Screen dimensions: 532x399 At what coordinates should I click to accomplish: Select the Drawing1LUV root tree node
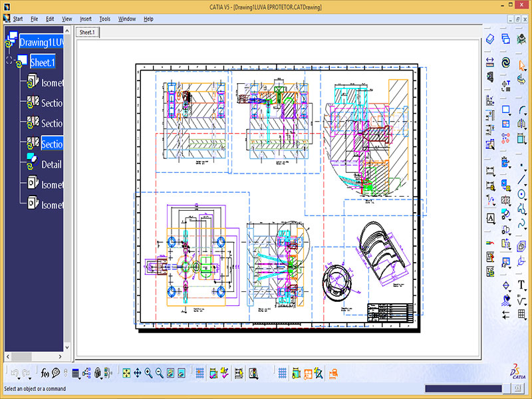click(40, 42)
